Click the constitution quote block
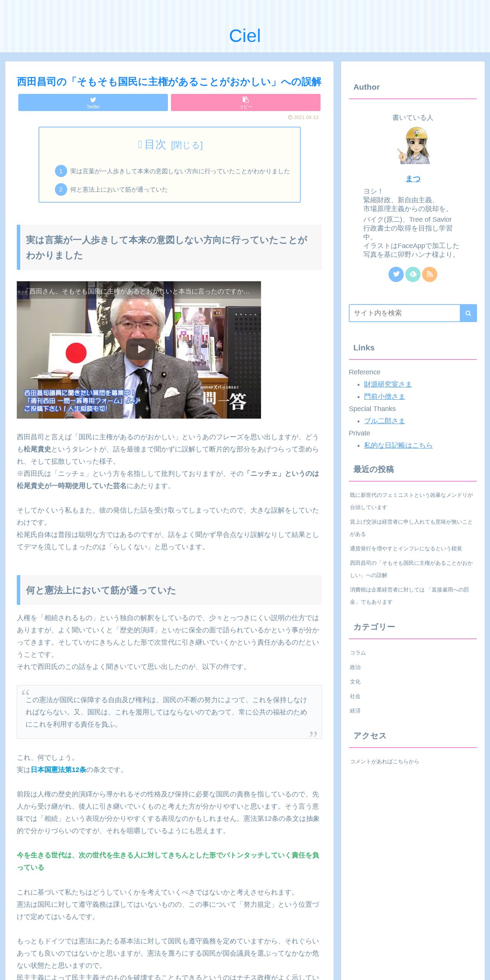This screenshot has height=980, width=490. [169, 712]
